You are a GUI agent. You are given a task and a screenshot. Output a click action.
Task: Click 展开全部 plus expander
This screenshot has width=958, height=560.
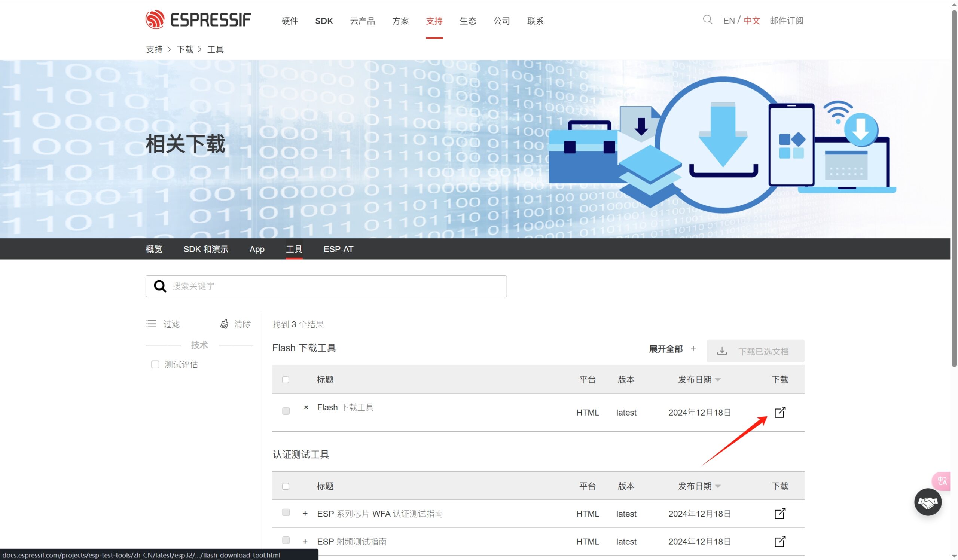click(693, 348)
